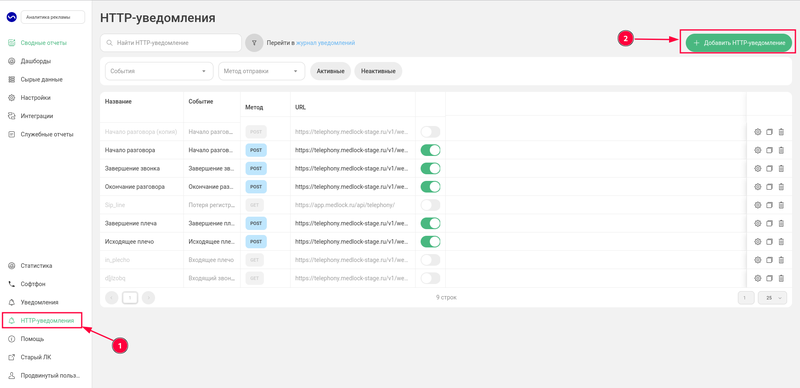Open Софтфон in sidebar
800x388 pixels.
coord(34,284)
